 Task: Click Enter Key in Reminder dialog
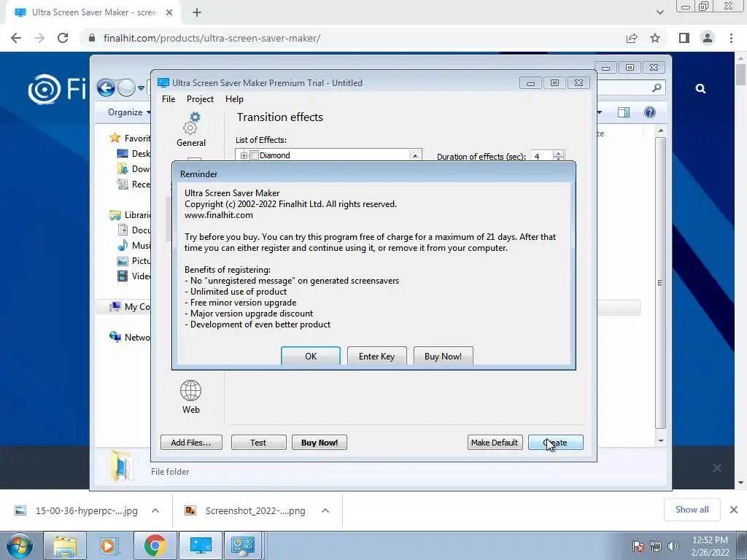(377, 356)
